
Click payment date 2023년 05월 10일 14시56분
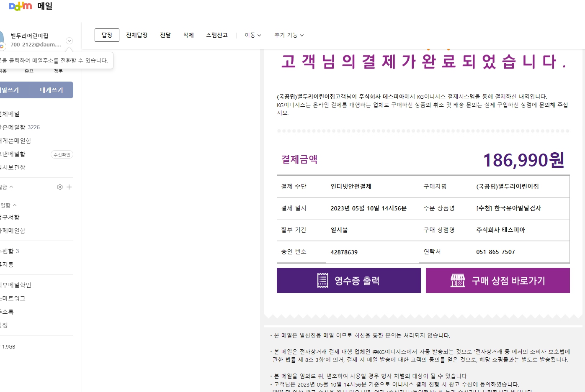[369, 208]
